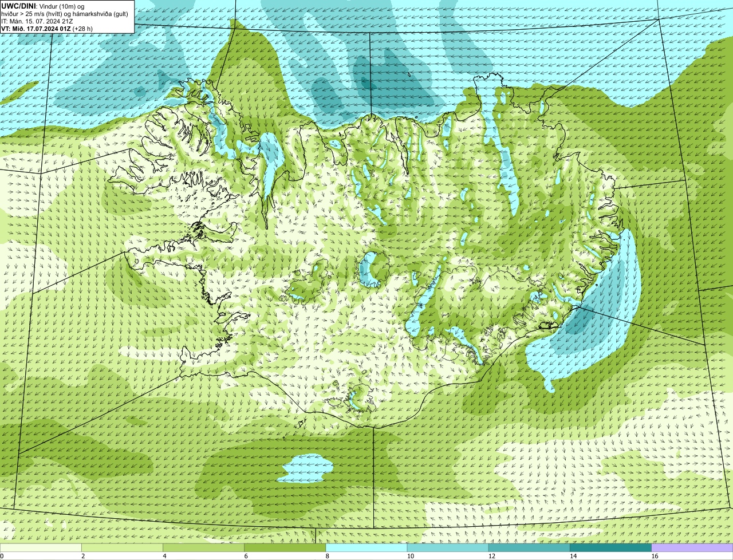Click the medium green 4–6 legend swatch
Screen dimensions: 733x560
point(203,548)
